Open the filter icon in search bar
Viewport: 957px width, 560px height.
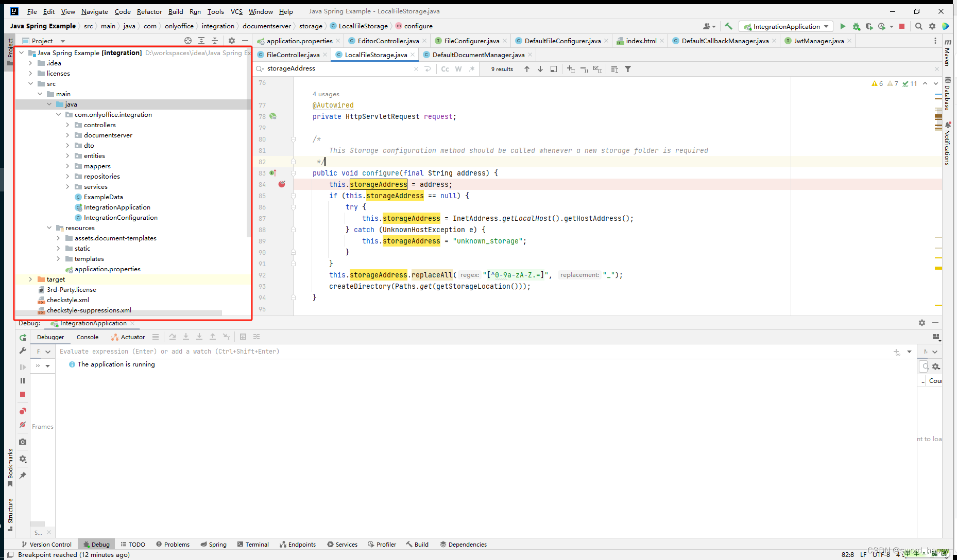click(628, 68)
